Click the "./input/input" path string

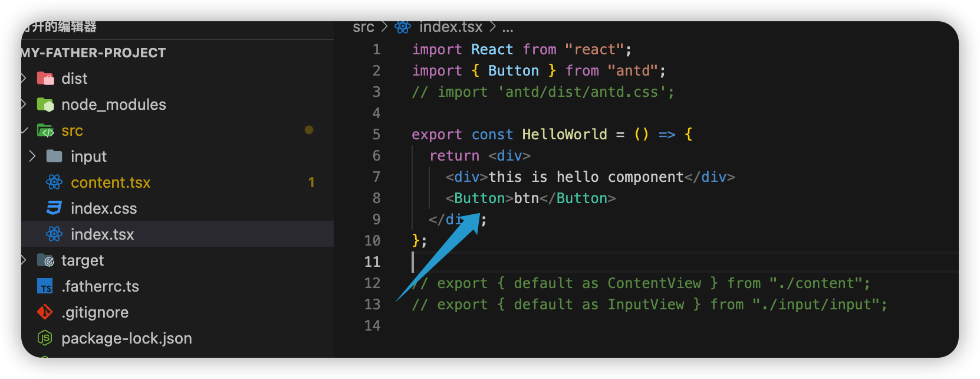815,305
